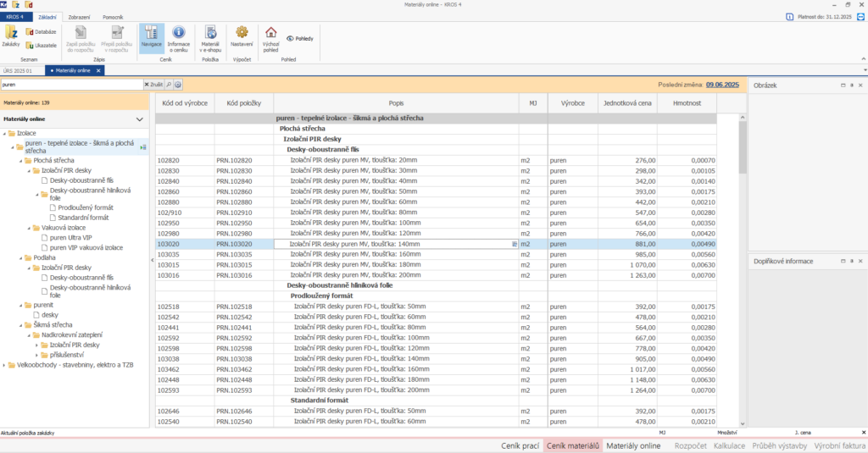Restore Výchozí pohled house icon

point(270,37)
